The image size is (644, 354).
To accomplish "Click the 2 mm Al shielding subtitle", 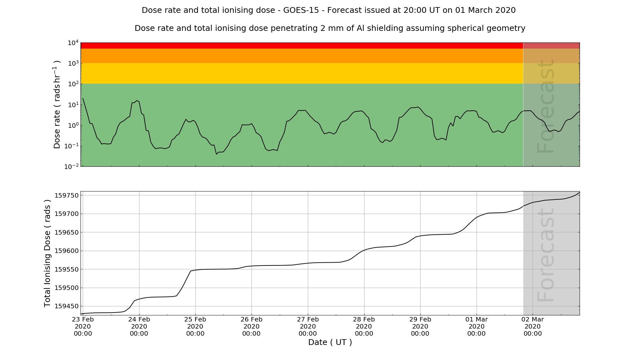I will click(330, 28).
